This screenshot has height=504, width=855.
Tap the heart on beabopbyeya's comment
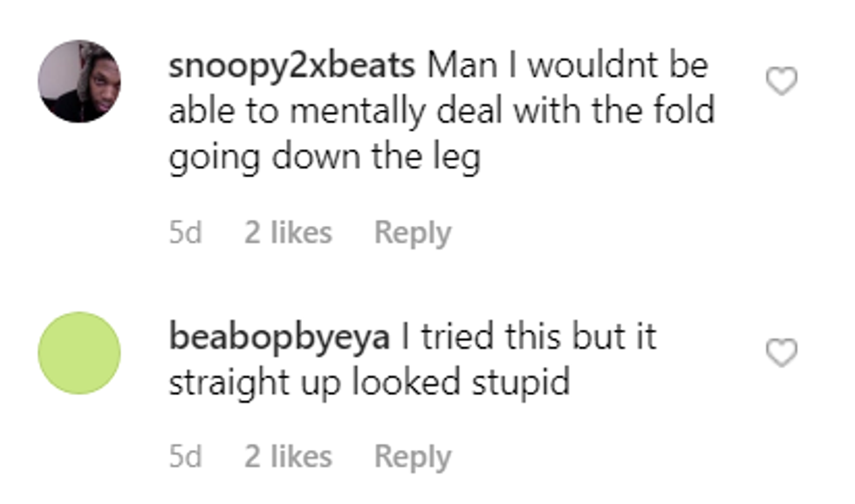click(781, 353)
